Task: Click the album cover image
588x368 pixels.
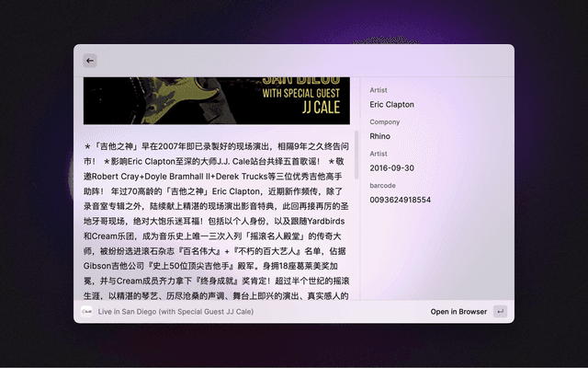Action: tap(217, 99)
